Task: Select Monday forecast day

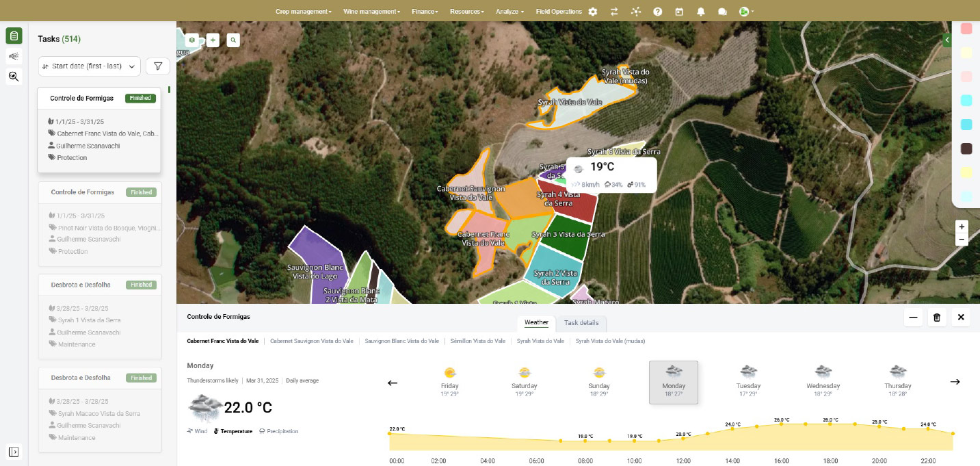Action: pyautogui.click(x=674, y=382)
